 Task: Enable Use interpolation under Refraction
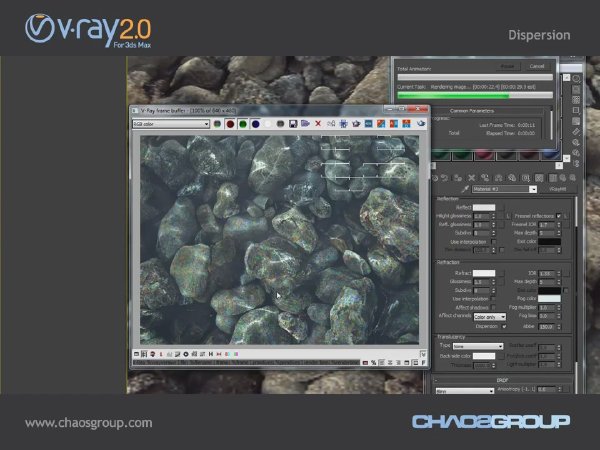[x=494, y=299]
